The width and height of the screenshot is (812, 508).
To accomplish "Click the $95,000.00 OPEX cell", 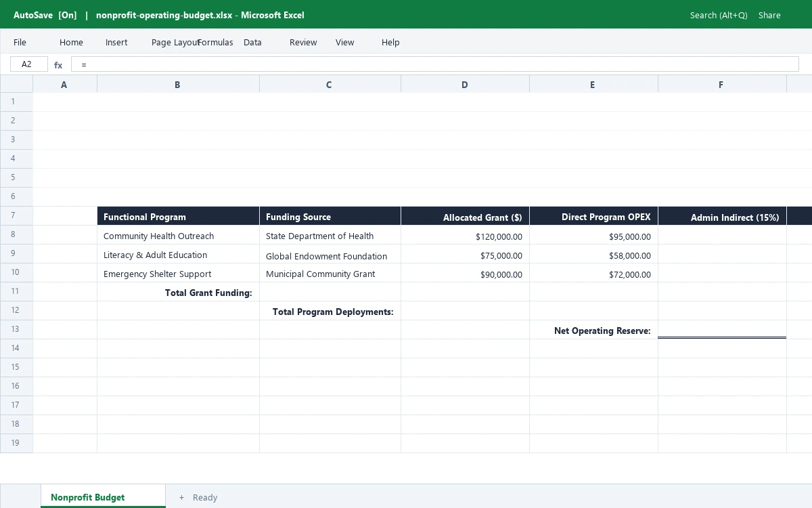I will pyautogui.click(x=593, y=235).
